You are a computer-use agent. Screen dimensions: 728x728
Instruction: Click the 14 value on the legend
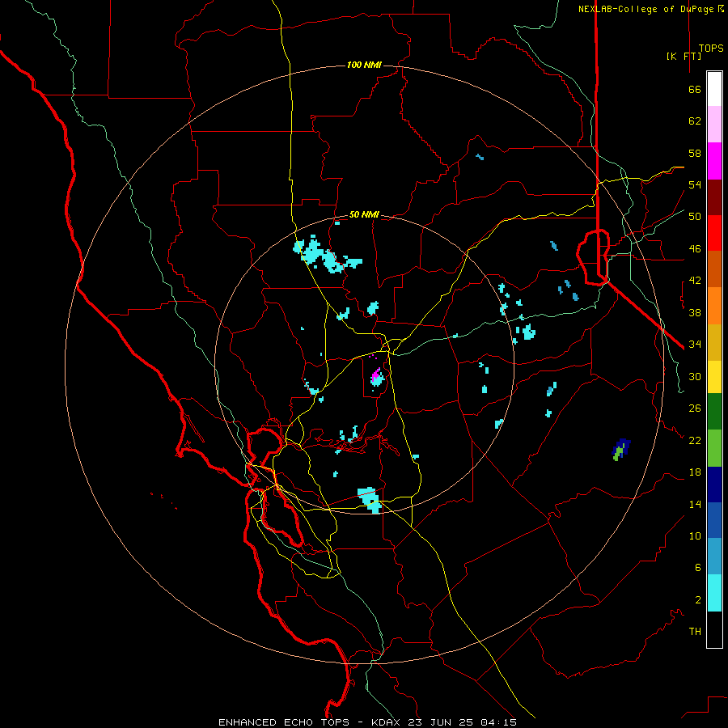695,504
